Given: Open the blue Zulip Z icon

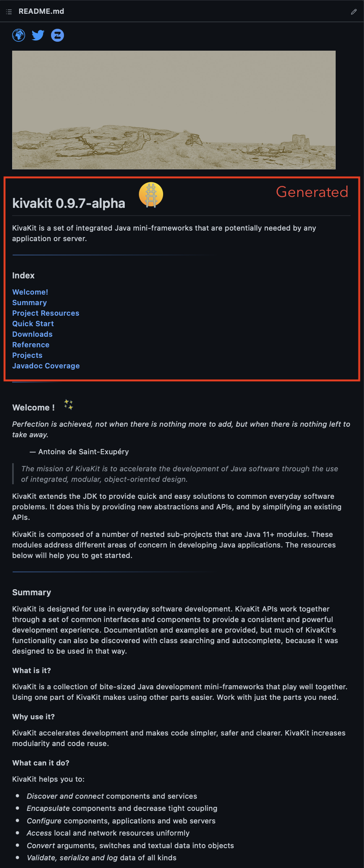Looking at the screenshot, I should pyautogui.click(x=57, y=35).
